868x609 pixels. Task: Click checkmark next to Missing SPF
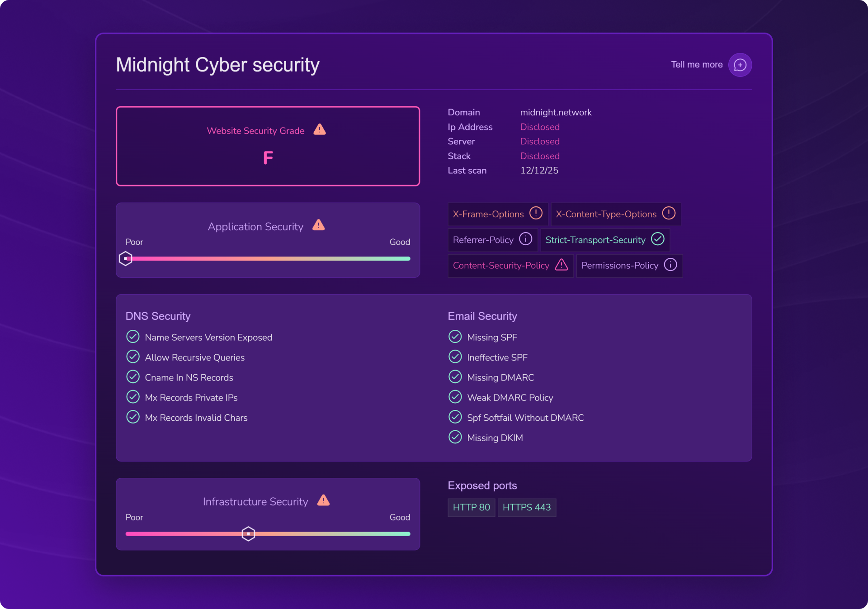[x=455, y=337]
